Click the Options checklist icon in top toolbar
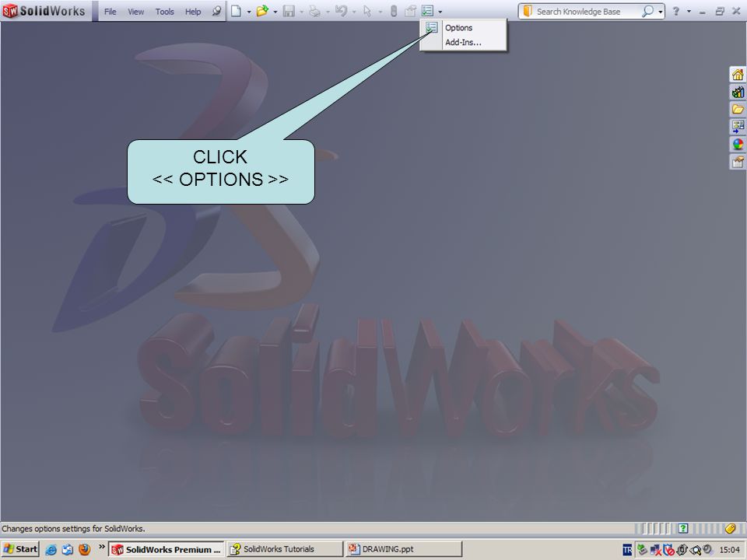Screen dimensions: 747x560 pos(427,11)
